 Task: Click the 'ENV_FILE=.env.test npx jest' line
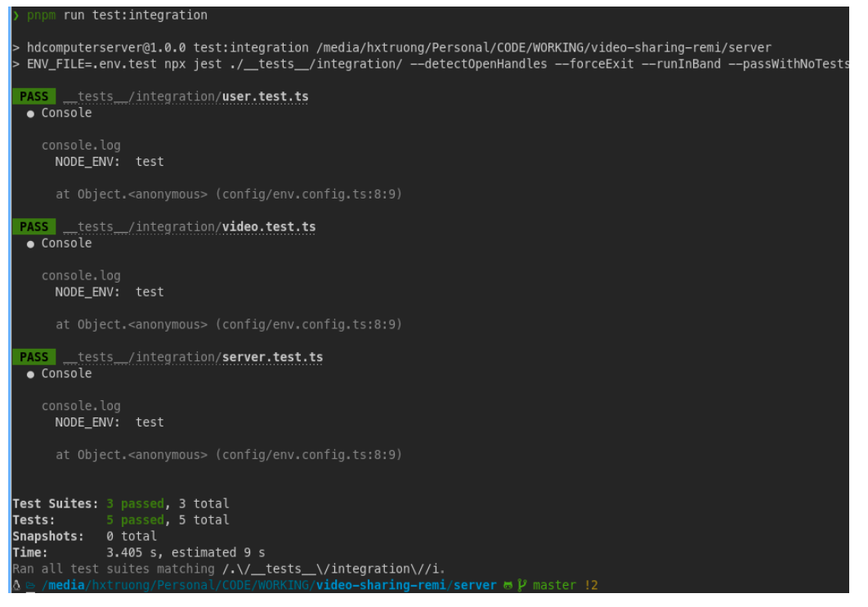431,65
